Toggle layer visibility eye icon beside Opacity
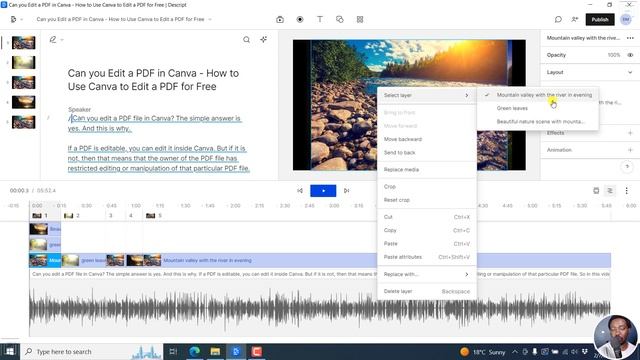Image resolution: width=640 pixels, height=360 pixels. [630, 55]
